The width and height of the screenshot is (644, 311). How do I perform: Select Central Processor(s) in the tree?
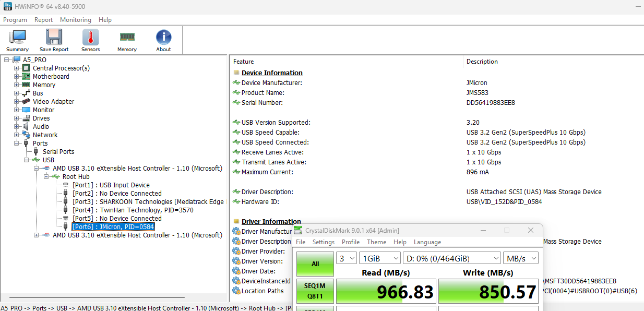[61, 68]
